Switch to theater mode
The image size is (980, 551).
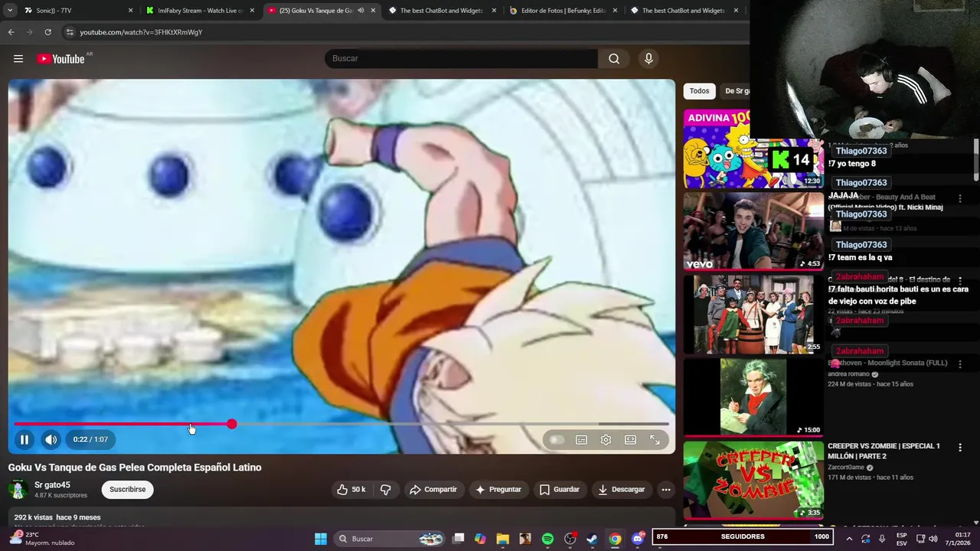click(x=630, y=440)
